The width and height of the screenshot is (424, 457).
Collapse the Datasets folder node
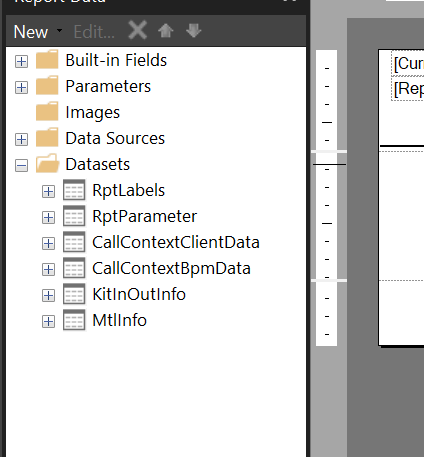click(21, 166)
